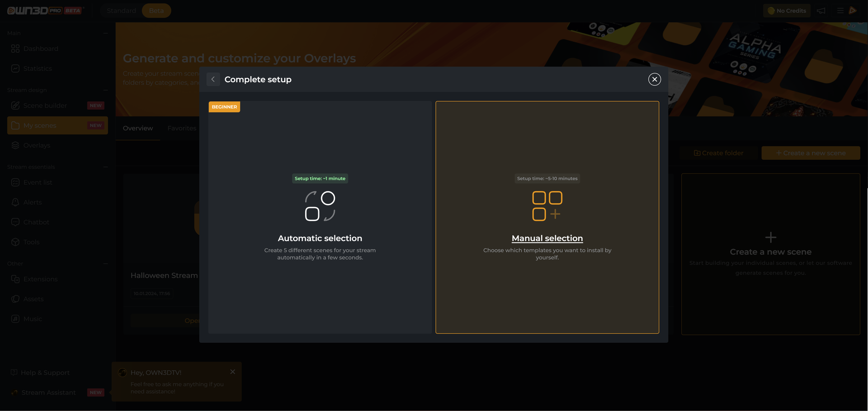Click the back arrow in Complete setup
Screen dimensions: 868x411
213,79
